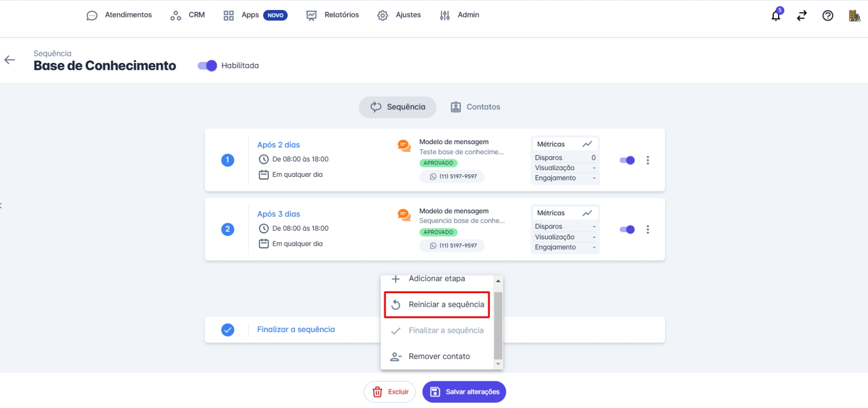Click the swap arrows icon in header
Image resolution: width=868 pixels, height=408 pixels.
coord(802,16)
